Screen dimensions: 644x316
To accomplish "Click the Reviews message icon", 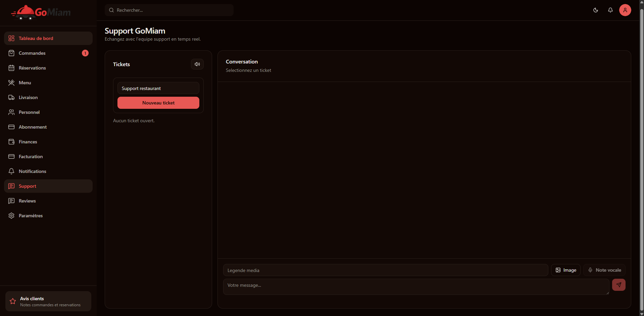I will pos(11,201).
